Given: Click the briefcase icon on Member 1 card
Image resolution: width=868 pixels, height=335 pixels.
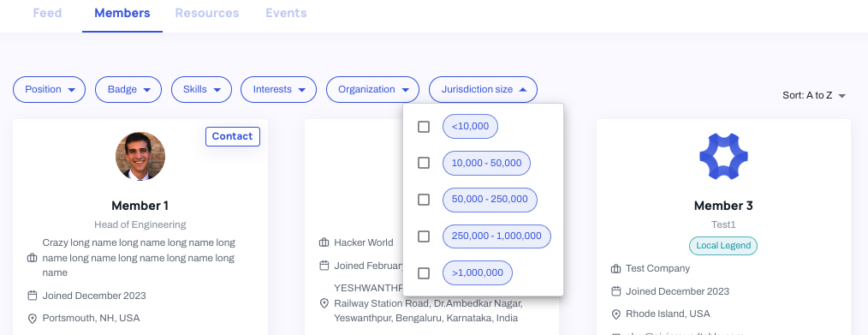Looking at the screenshot, I should coord(33,258).
